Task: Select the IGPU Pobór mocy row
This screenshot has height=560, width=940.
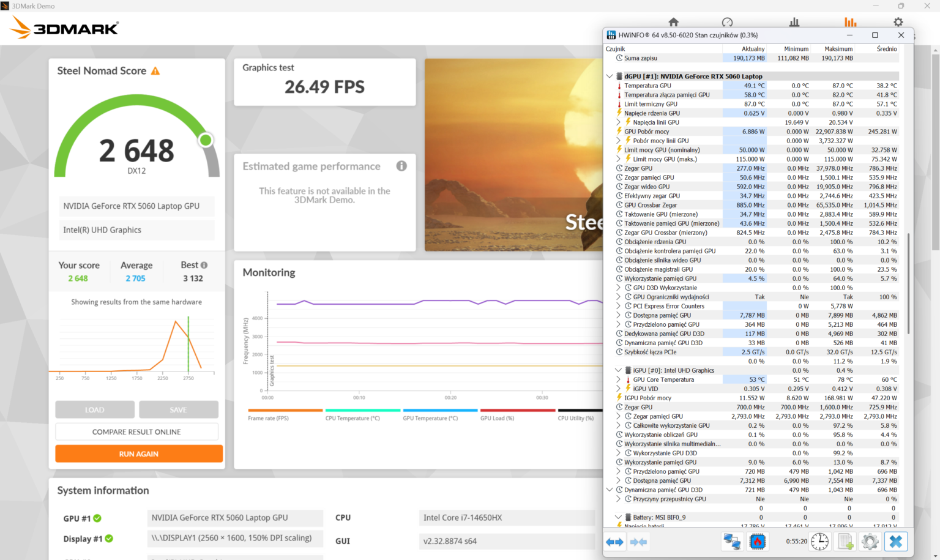Action: [752, 398]
